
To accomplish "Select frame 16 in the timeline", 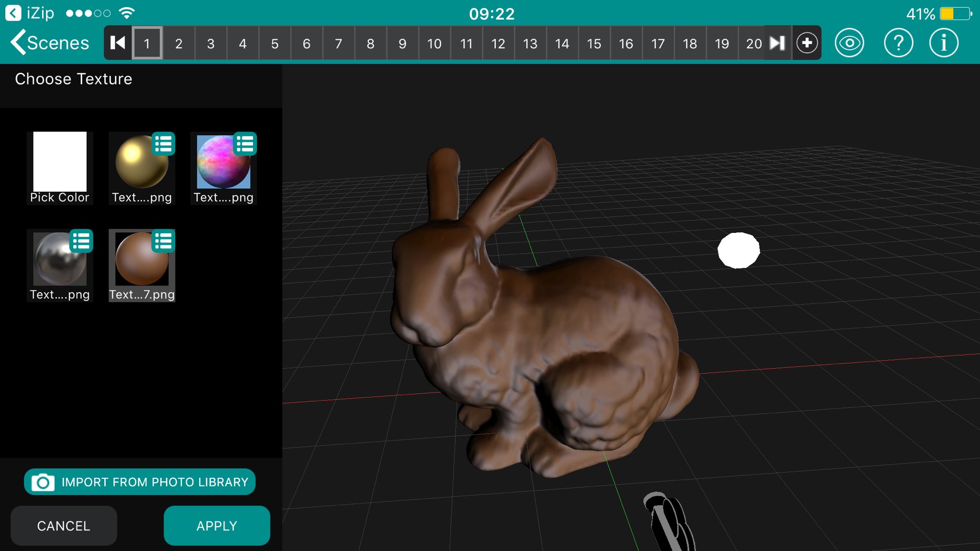I will (626, 43).
